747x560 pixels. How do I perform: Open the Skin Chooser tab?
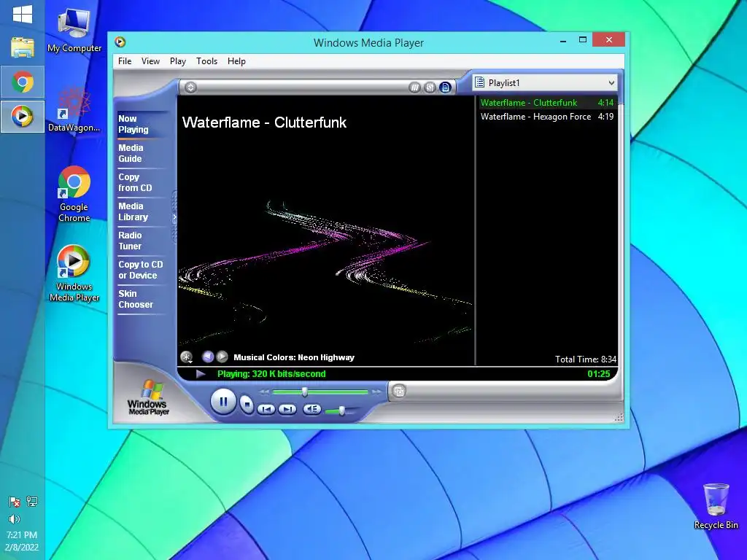(x=142, y=299)
